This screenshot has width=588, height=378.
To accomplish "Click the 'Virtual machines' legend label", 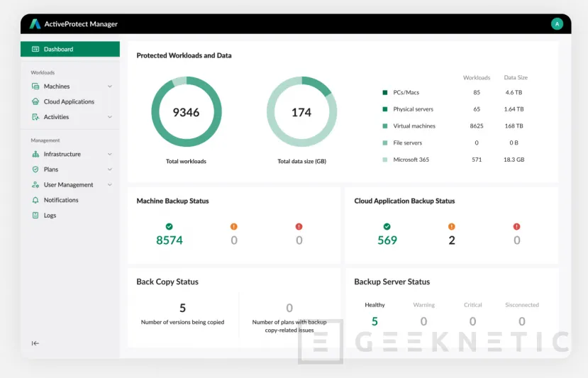I will coord(414,126).
